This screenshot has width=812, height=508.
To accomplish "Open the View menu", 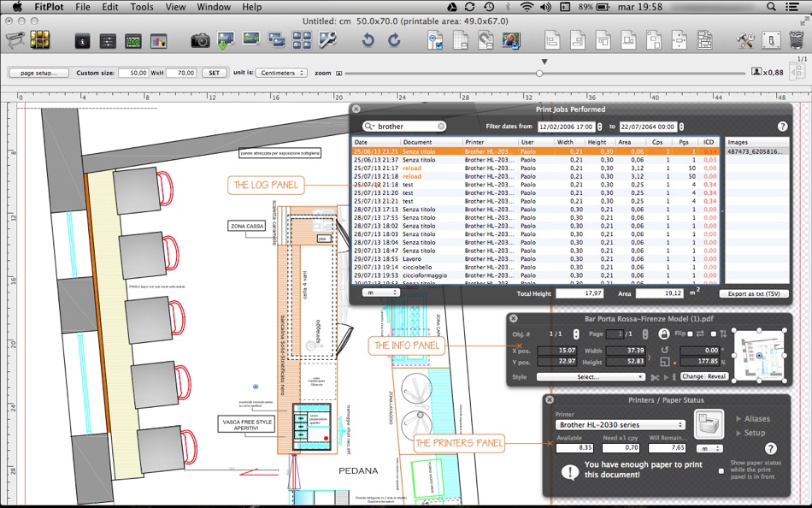I will coord(175,7).
